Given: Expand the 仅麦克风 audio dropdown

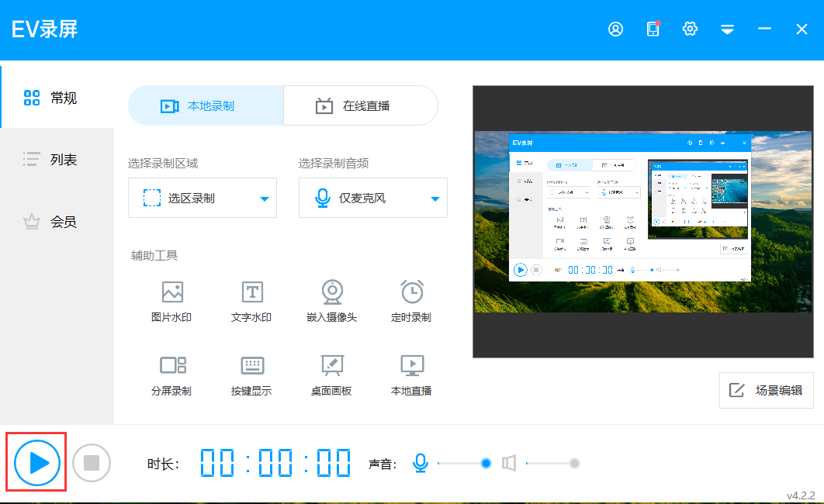Looking at the screenshot, I should tap(373, 198).
